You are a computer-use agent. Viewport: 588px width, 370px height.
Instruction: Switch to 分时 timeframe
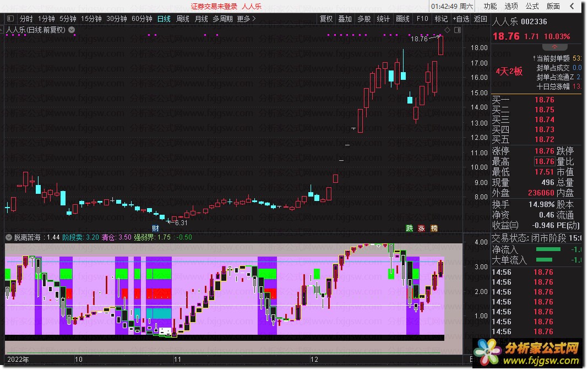point(26,18)
